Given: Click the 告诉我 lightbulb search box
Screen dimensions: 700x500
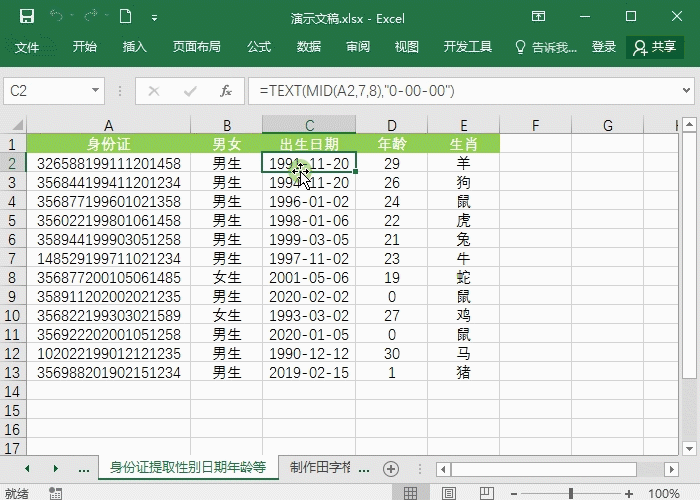Looking at the screenshot, I should 546,47.
